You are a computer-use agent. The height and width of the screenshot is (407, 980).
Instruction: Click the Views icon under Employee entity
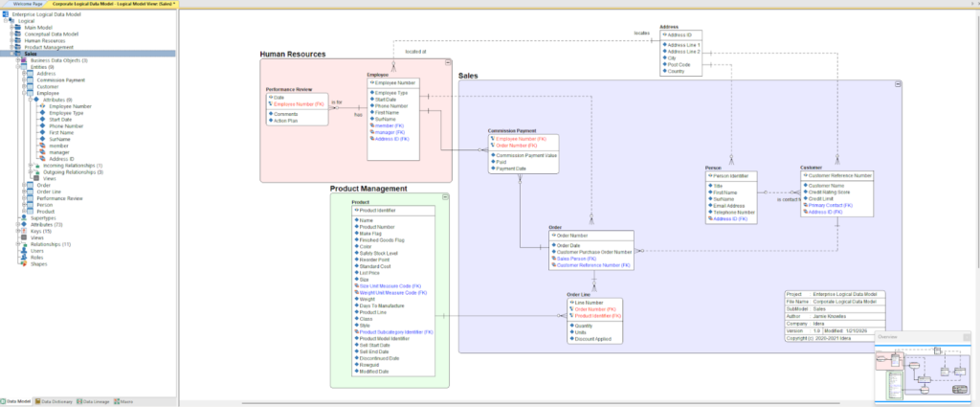[x=36, y=178]
